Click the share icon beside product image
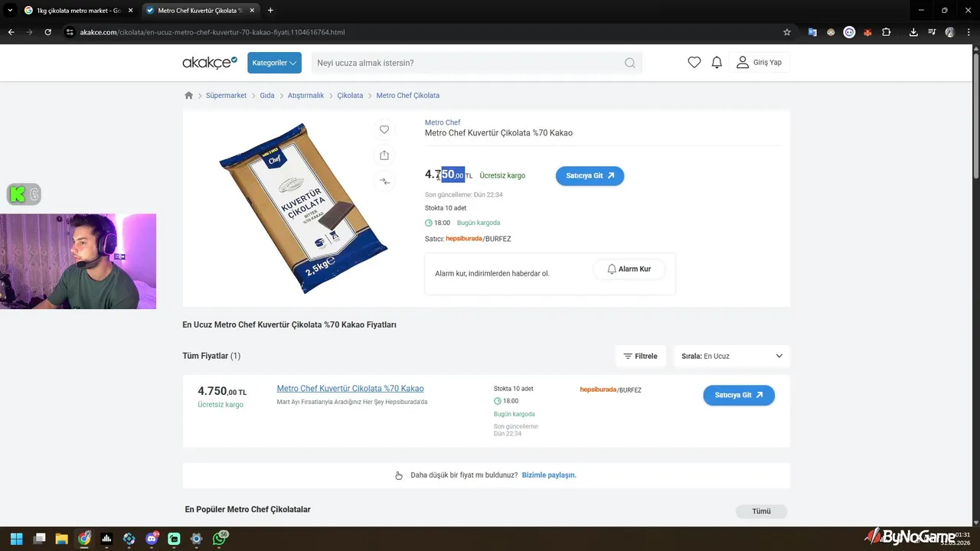The height and width of the screenshot is (551, 980). click(x=384, y=155)
